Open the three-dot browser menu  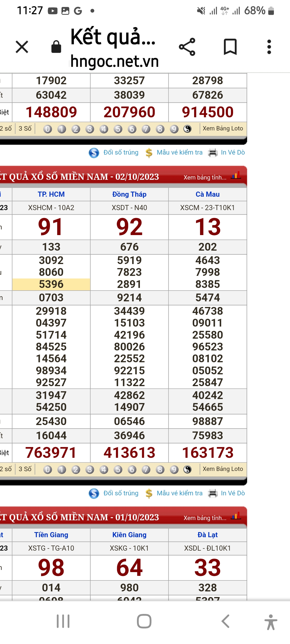[269, 47]
